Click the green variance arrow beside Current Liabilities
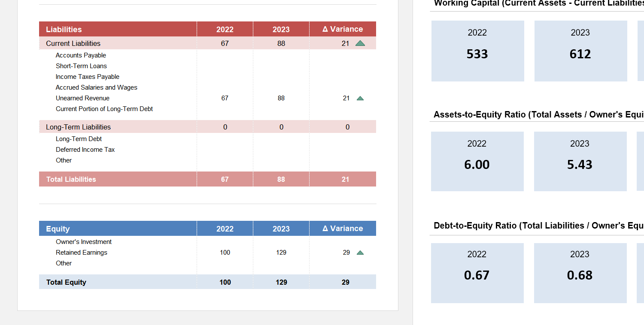Image resolution: width=644 pixels, height=325 pixels. click(x=360, y=43)
